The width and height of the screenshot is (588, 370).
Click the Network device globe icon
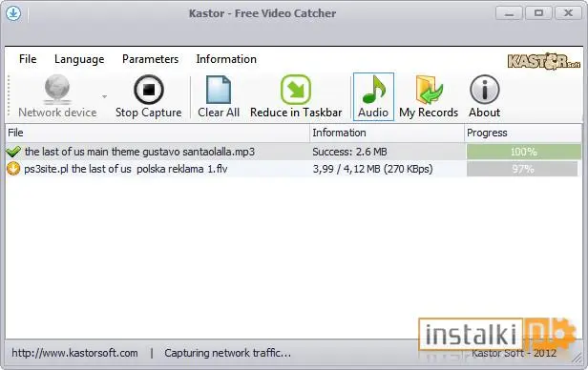[57, 89]
